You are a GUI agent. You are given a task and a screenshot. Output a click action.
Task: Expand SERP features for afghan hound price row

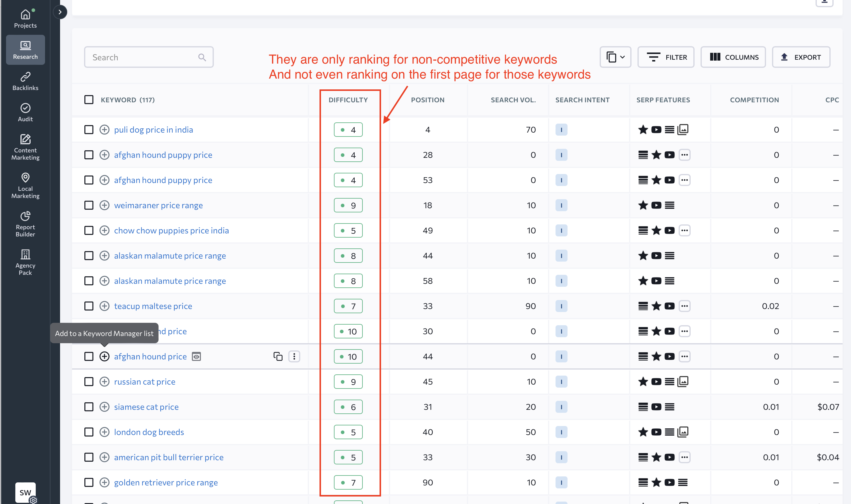coord(684,357)
